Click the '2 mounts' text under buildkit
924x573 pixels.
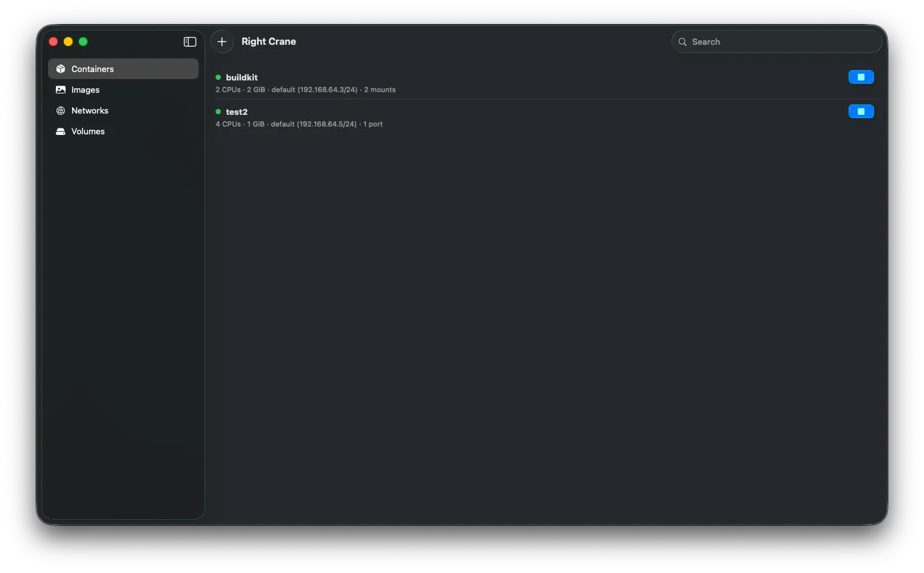pos(379,90)
